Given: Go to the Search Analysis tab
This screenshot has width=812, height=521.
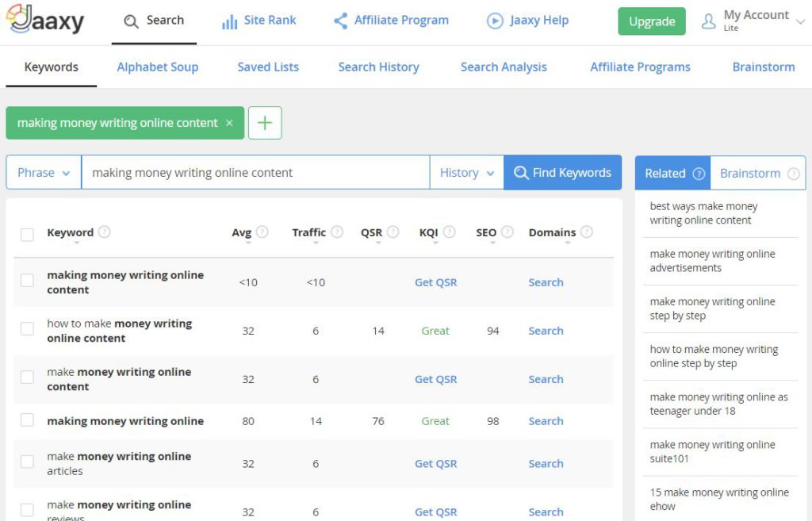Looking at the screenshot, I should click(x=504, y=67).
